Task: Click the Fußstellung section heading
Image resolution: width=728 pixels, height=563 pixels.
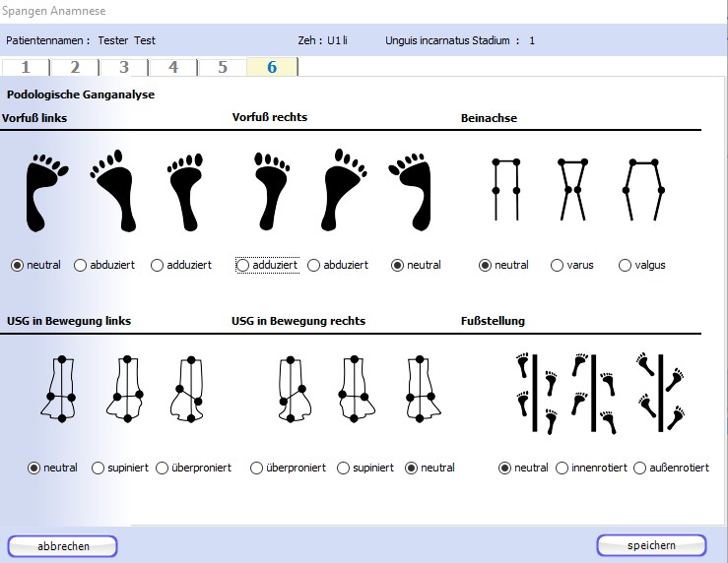Action: [x=493, y=321]
